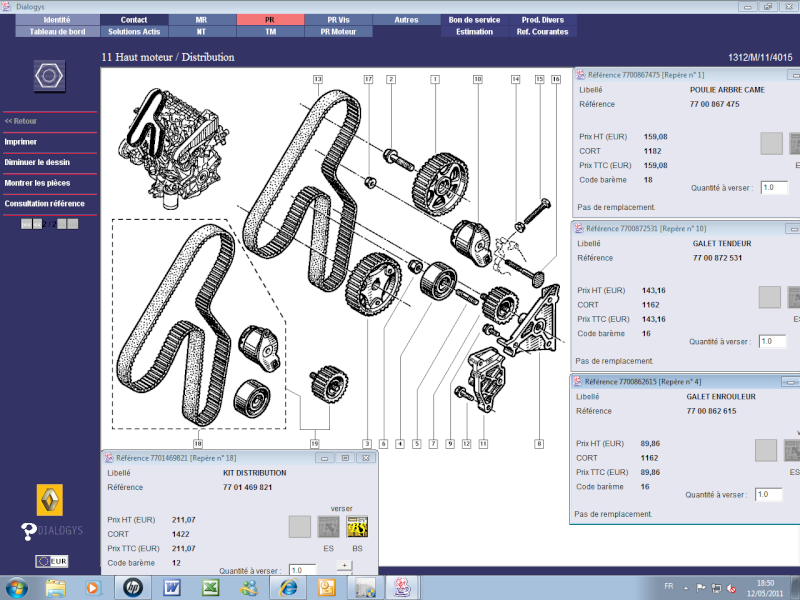This screenshot has height=600, width=800.
Task: Click quantity field in Kit Distribution panel
Action: tap(303, 570)
